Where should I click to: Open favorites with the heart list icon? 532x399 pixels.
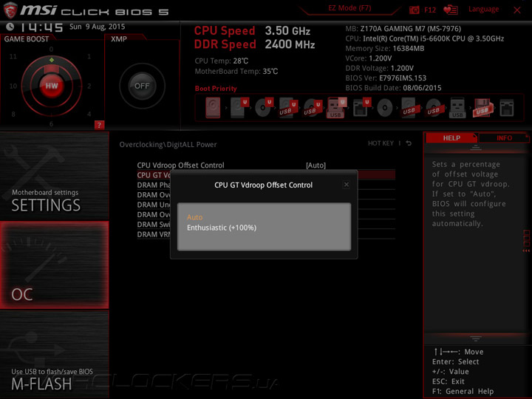pos(451,10)
